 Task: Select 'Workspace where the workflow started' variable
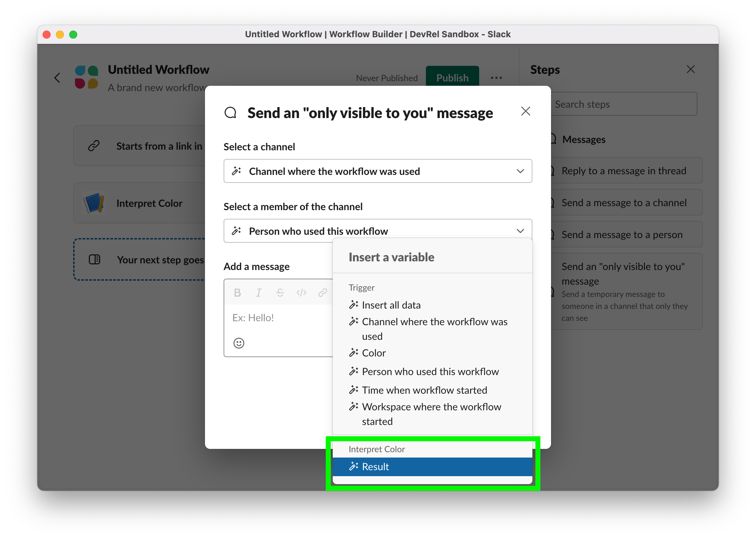tap(432, 414)
